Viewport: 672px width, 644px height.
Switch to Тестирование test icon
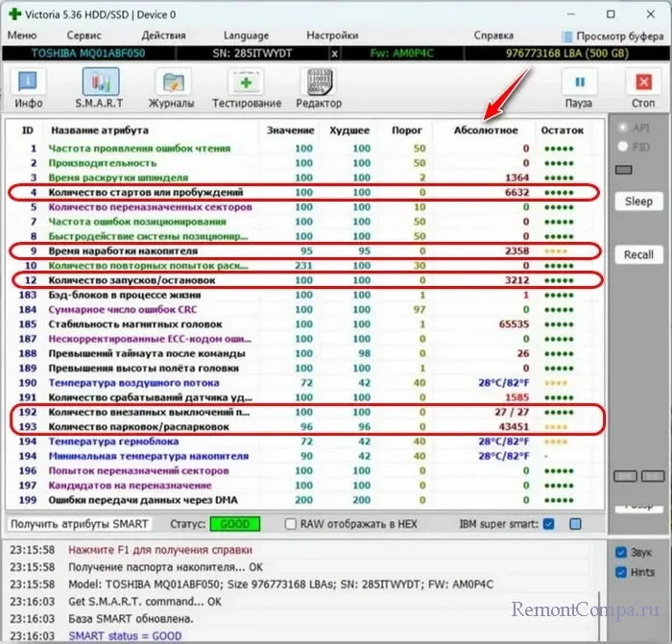point(248,86)
